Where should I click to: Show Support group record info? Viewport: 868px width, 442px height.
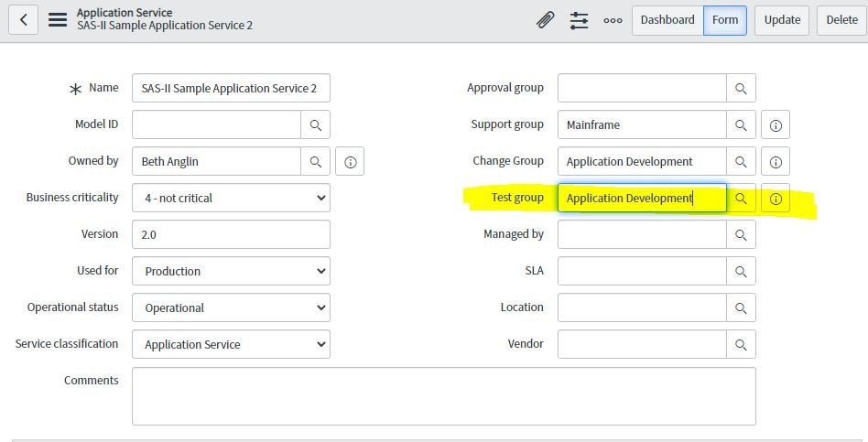tap(775, 125)
